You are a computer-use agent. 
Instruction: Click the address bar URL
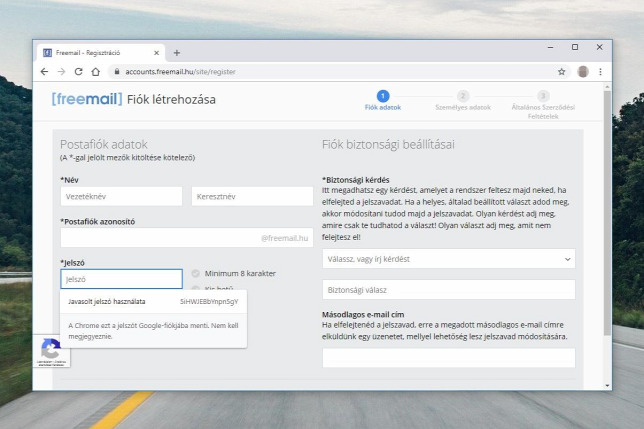click(x=180, y=72)
